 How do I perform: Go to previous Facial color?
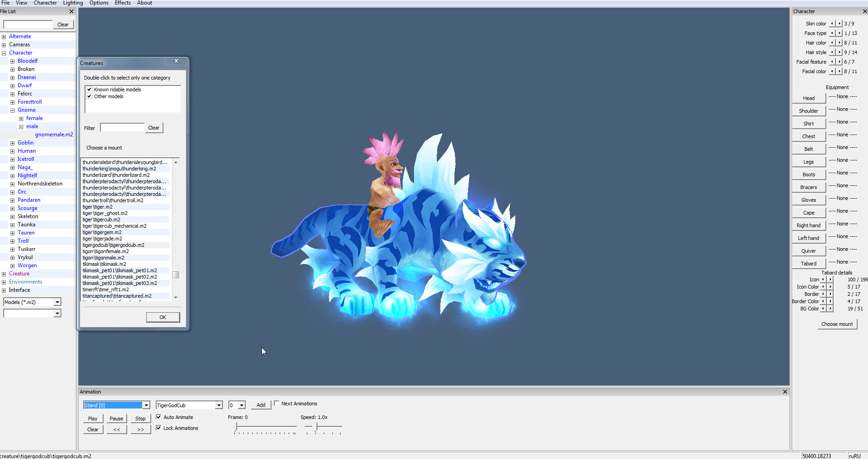pos(832,71)
